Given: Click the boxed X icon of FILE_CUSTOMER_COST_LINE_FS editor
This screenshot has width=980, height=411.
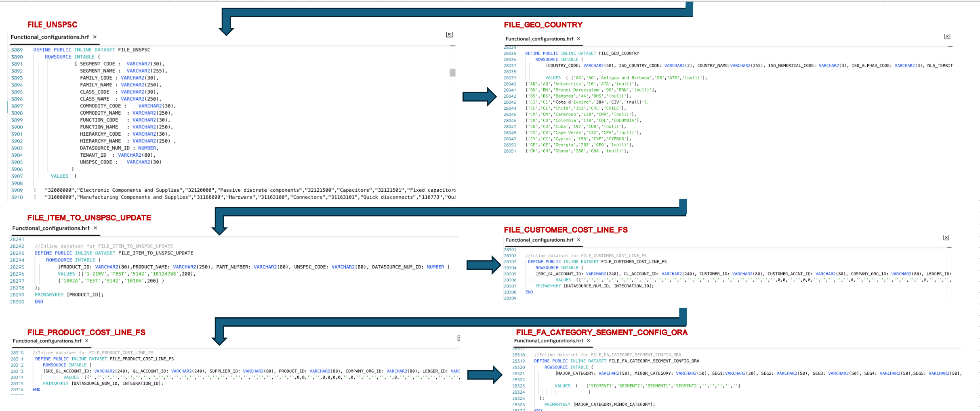Looking at the screenshot, I should 946,238.
